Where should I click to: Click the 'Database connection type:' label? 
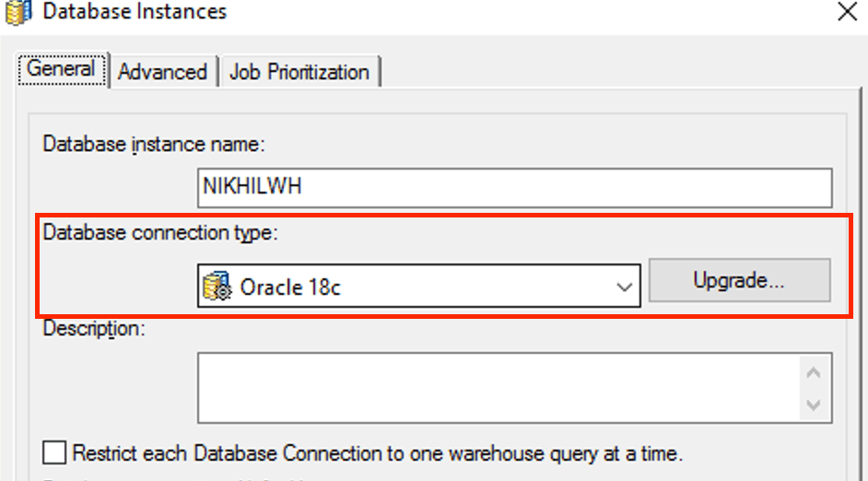(160, 234)
